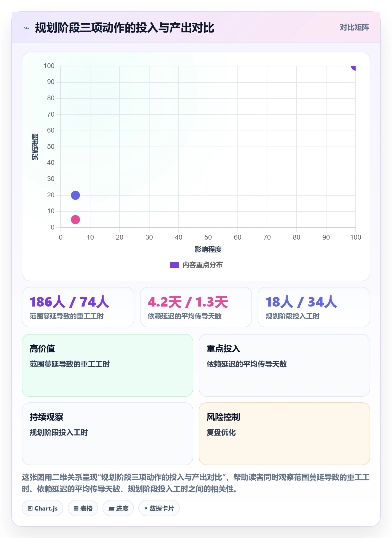392x538 pixels.
Task: Click the main title 规划阶段三项动作的投入与产出对比
Action: (x=125, y=28)
